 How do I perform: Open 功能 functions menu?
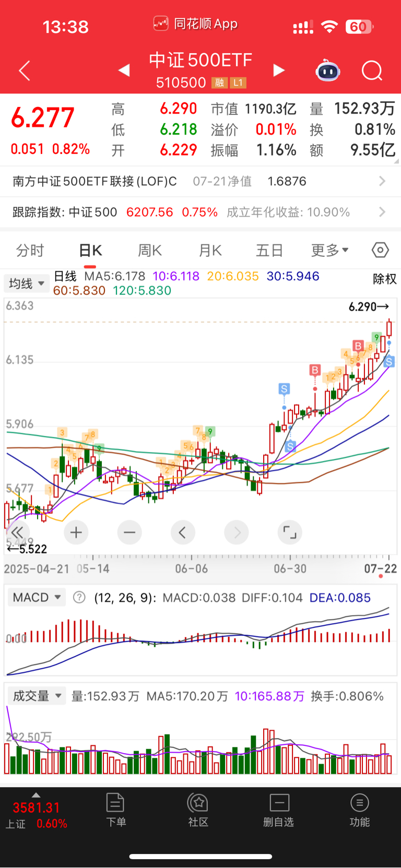click(360, 810)
